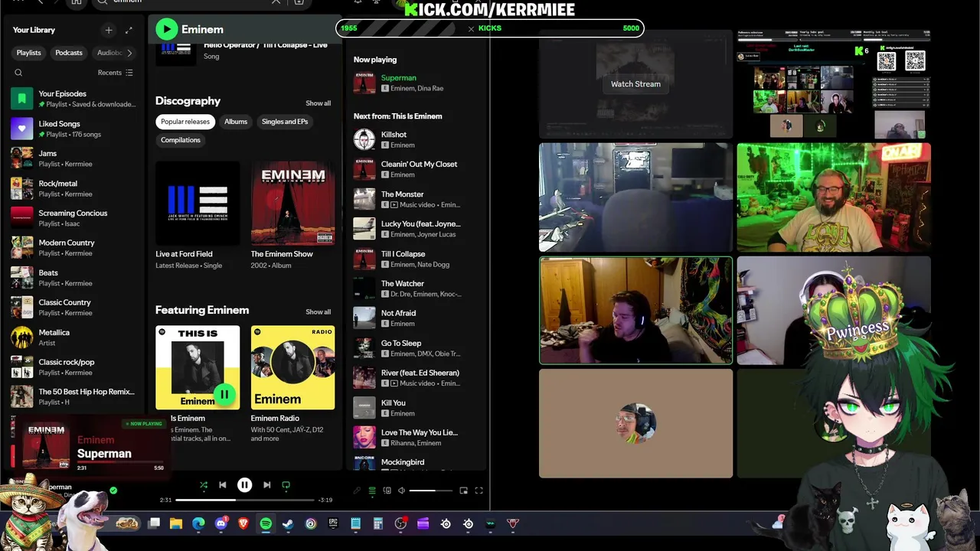Open the miniplayer icon
The image size is (980, 551).
coord(463,491)
